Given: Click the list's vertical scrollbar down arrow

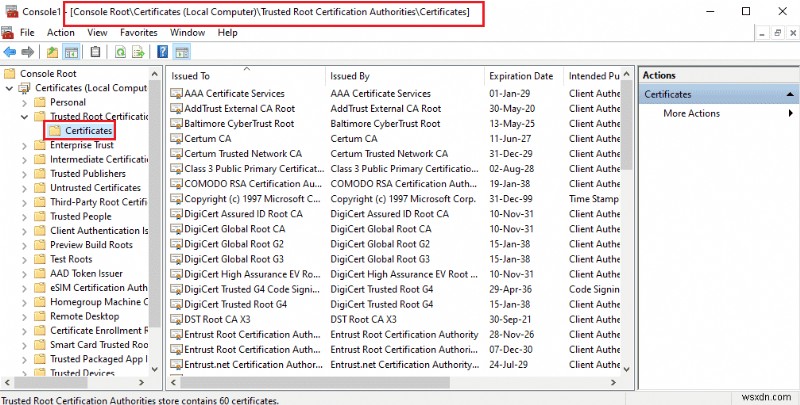Looking at the screenshot, I should click(627, 369).
